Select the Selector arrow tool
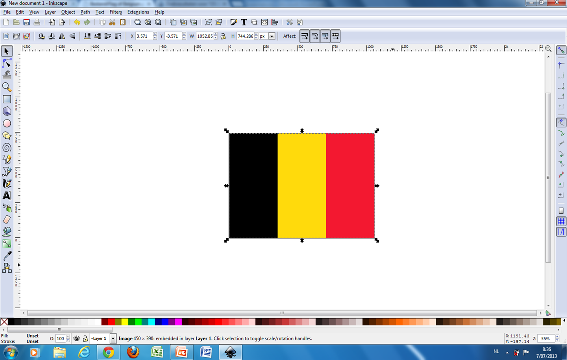This screenshot has height=360, width=567. (7, 51)
